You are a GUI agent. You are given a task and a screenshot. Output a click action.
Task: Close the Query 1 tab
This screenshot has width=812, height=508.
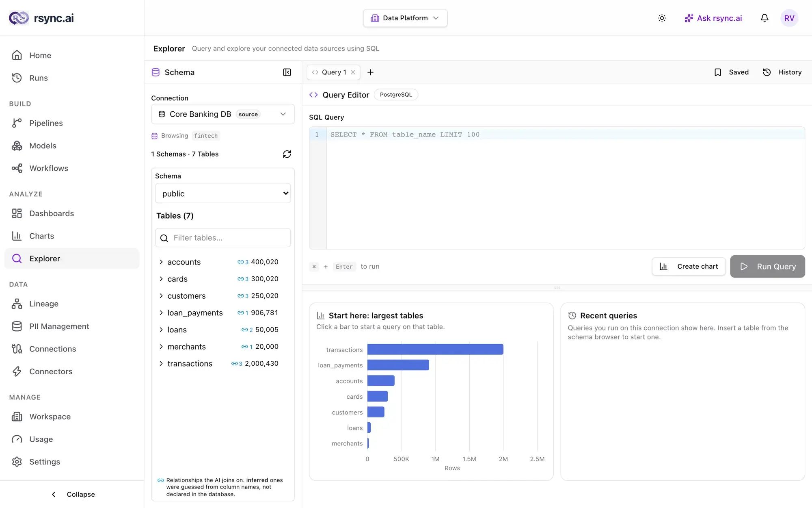tap(353, 72)
